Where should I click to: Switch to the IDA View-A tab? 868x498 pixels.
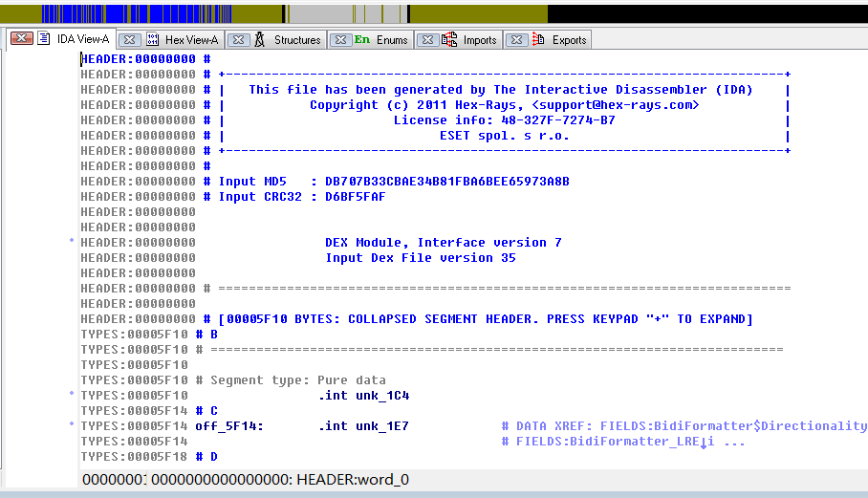point(83,39)
